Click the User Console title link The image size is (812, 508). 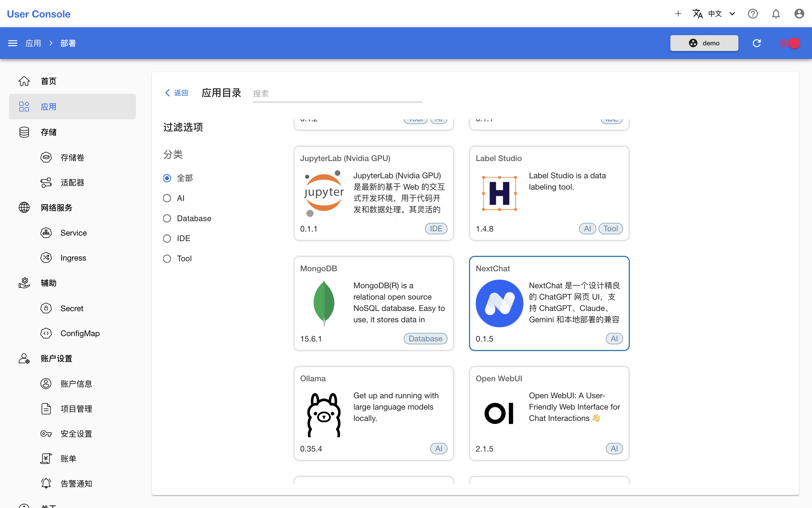39,14
